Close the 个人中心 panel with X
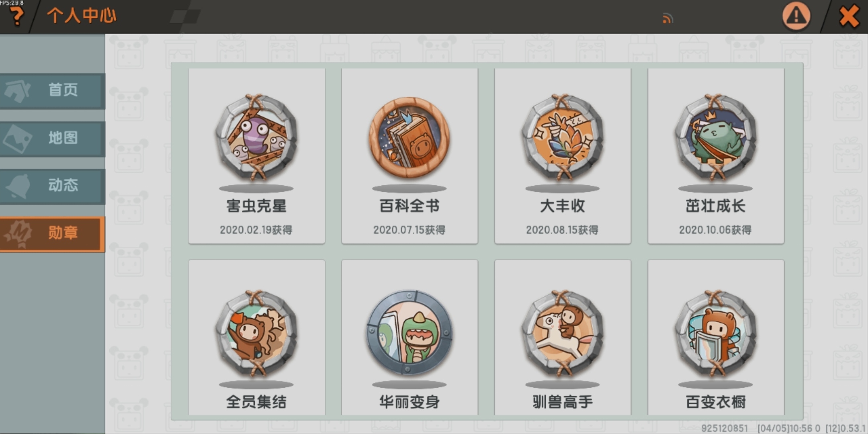The height and width of the screenshot is (434, 868). [x=849, y=16]
